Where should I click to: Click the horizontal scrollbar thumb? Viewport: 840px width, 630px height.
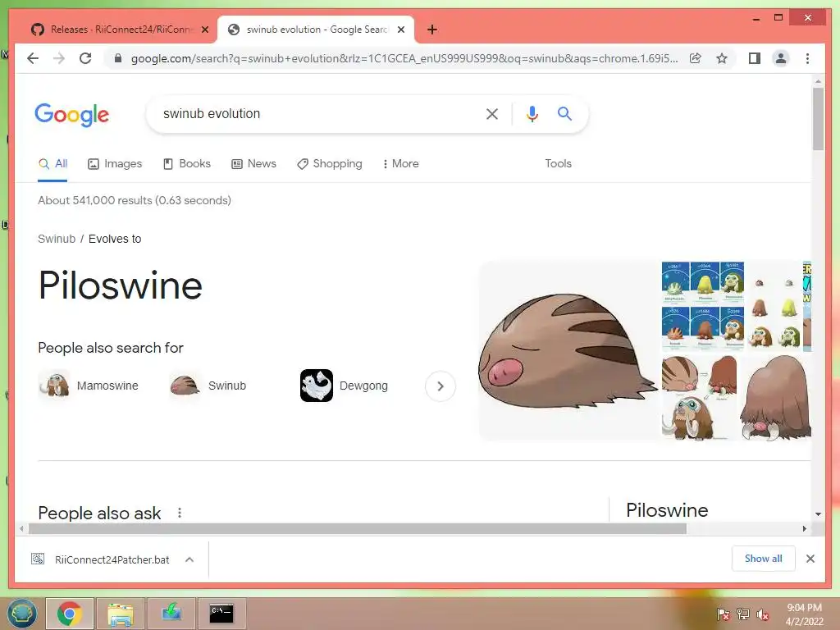(358, 529)
